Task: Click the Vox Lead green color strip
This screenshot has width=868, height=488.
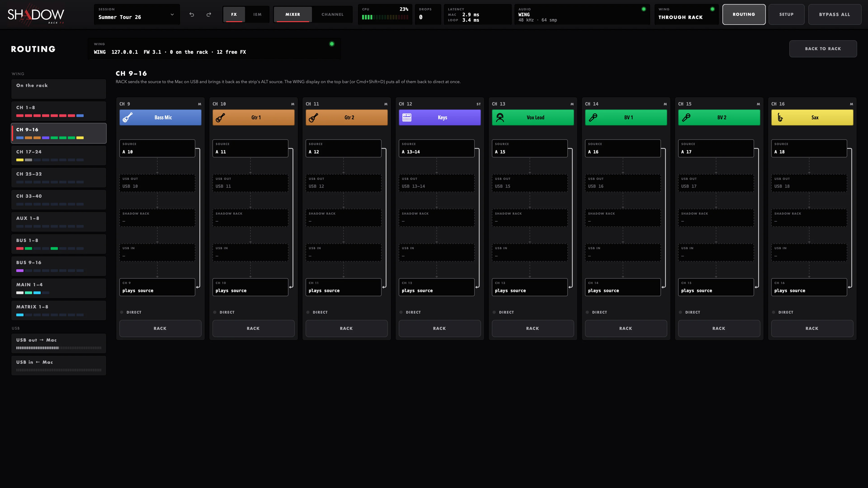Action: [x=533, y=117]
